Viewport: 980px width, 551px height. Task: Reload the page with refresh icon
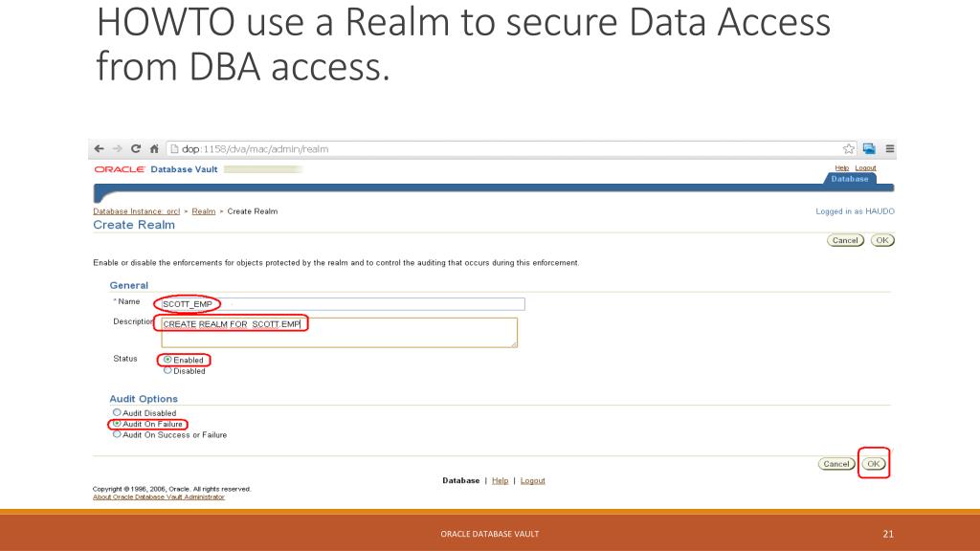tap(135, 148)
